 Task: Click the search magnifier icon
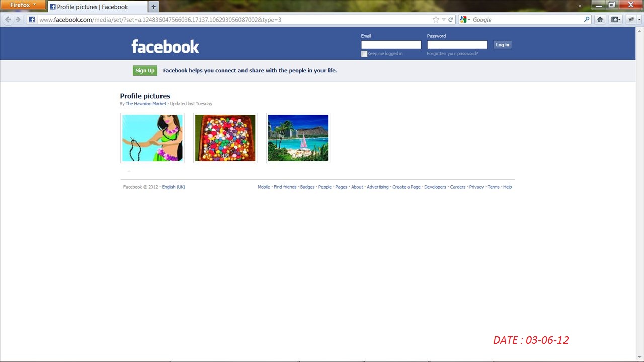pyautogui.click(x=587, y=20)
